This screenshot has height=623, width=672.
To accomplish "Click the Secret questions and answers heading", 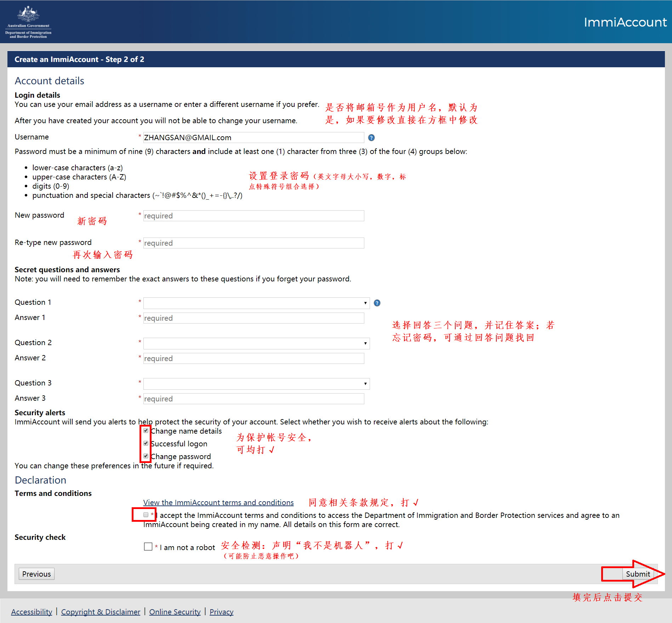I will (67, 270).
